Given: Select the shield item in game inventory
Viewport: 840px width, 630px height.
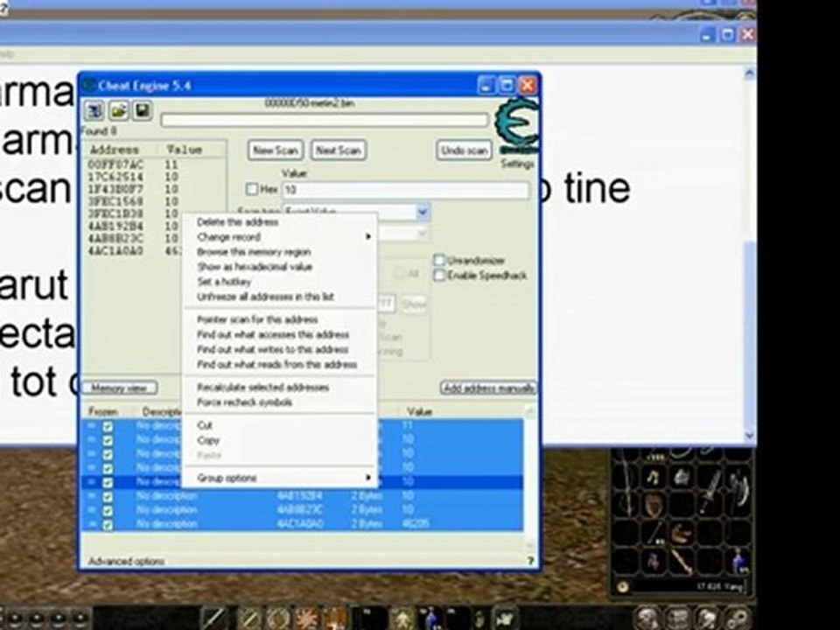Looking at the screenshot, I should 653,505.
